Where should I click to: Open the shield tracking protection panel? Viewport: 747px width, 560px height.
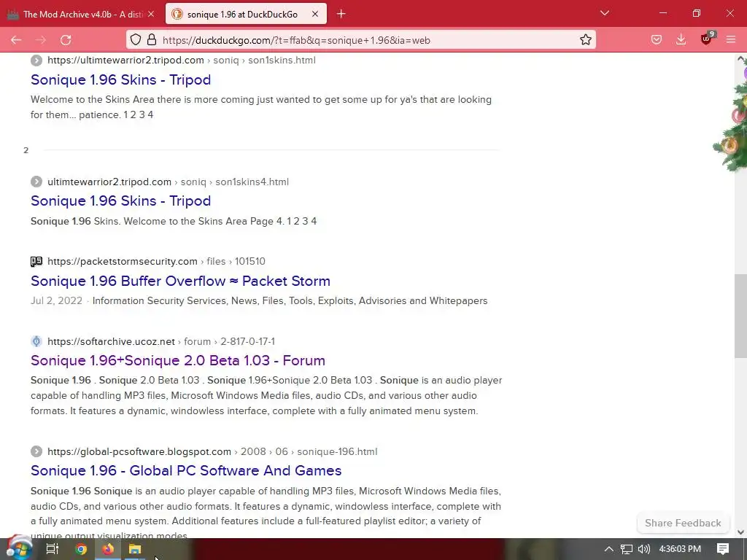click(x=136, y=39)
